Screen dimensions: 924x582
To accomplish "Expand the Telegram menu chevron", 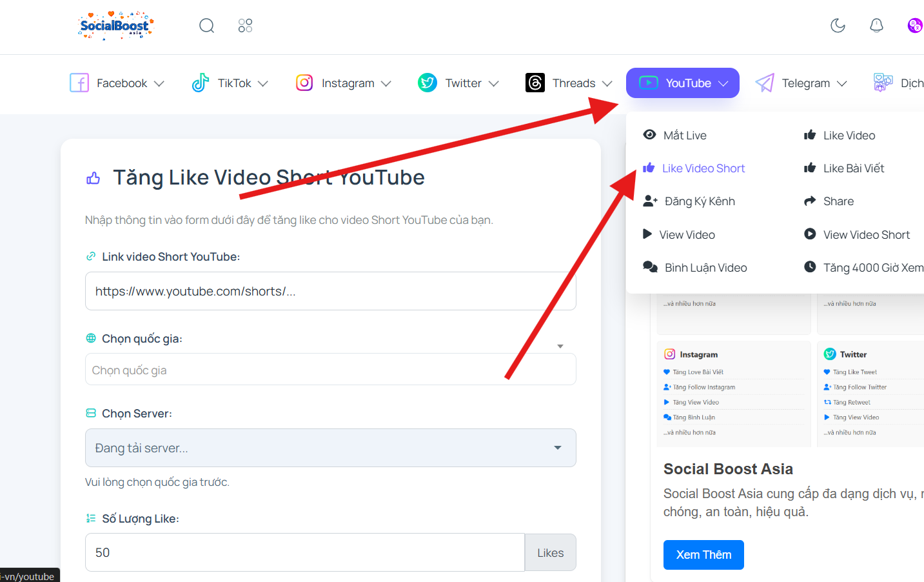I will (841, 83).
